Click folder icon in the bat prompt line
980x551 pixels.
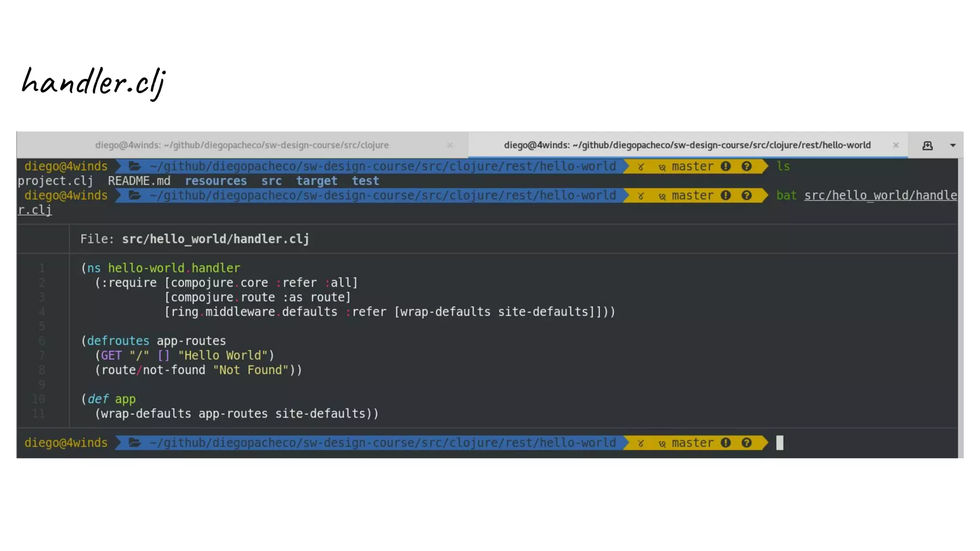point(134,196)
